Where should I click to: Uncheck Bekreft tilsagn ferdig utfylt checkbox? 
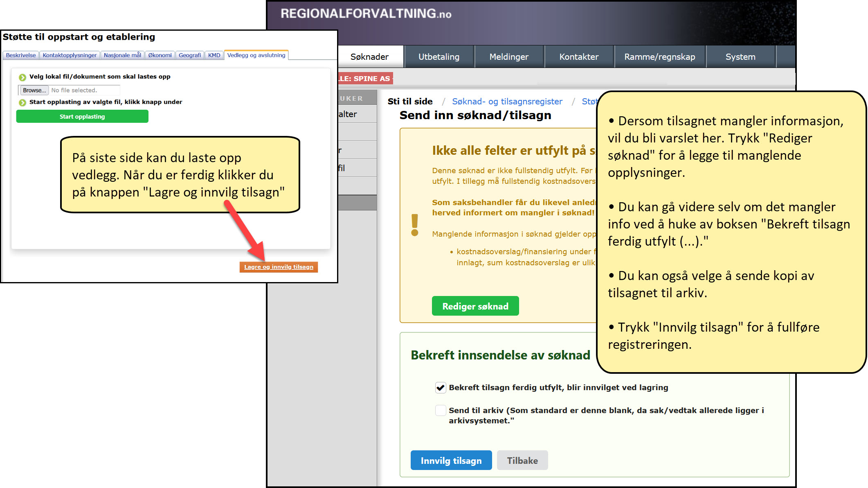pyautogui.click(x=441, y=387)
